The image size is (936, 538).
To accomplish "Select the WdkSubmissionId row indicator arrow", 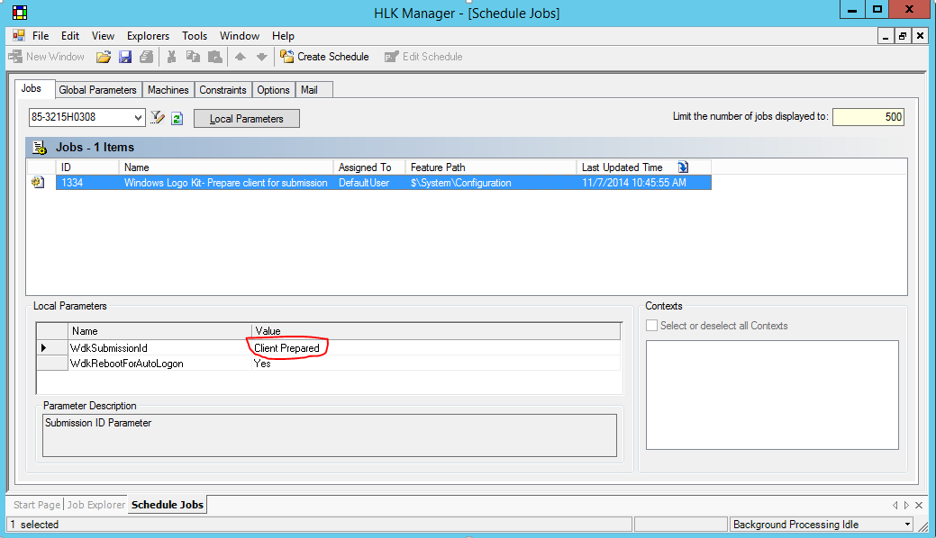I will click(x=44, y=348).
